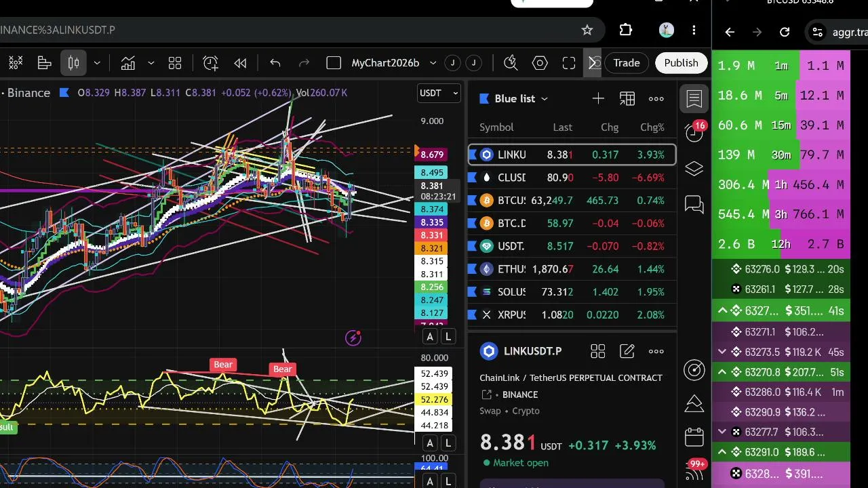
Task: Collapse the 63270.8 trade group chevron
Action: click(722, 372)
